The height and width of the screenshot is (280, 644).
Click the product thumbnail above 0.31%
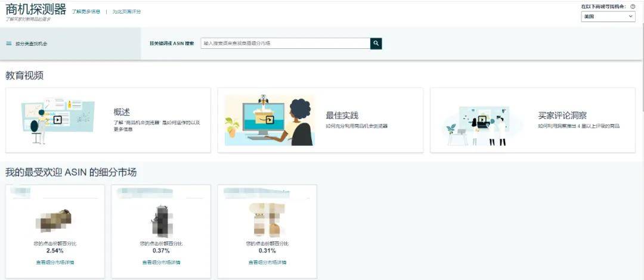267,220
